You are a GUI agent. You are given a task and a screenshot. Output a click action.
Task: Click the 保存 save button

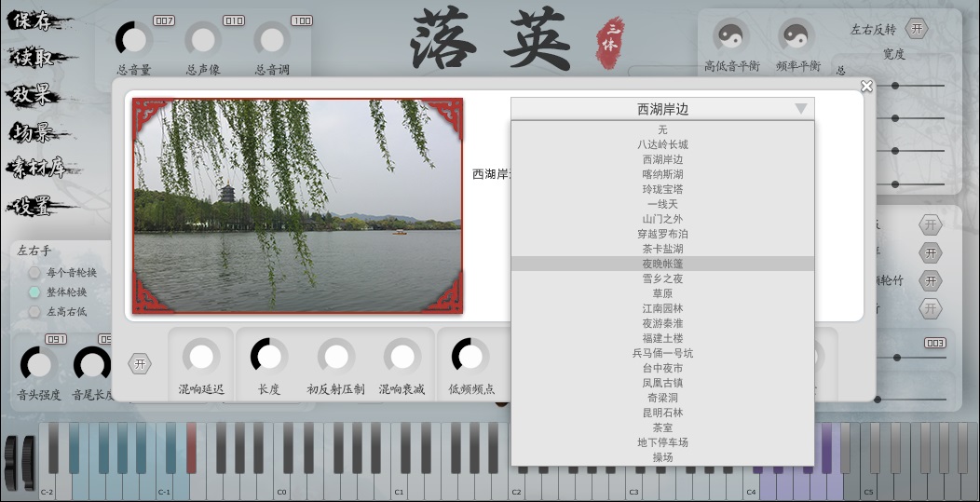[37, 20]
